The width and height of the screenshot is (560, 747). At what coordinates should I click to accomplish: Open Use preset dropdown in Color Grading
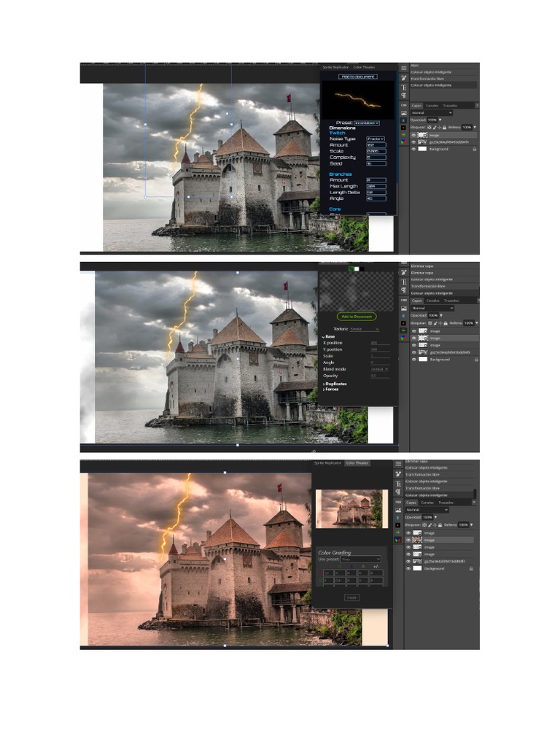(360, 560)
